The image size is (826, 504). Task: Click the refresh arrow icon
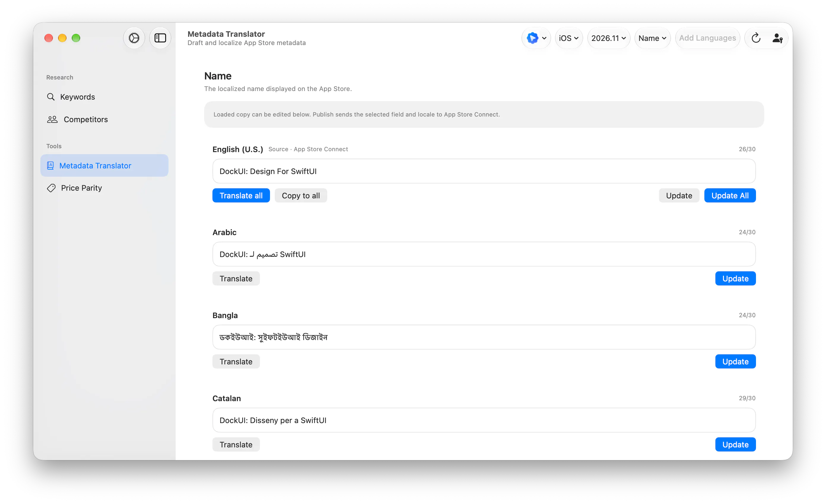[756, 38]
